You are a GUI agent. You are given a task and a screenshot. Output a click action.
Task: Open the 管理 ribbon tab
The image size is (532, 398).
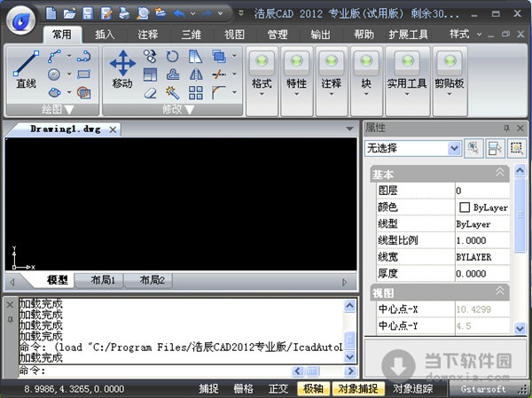point(278,35)
